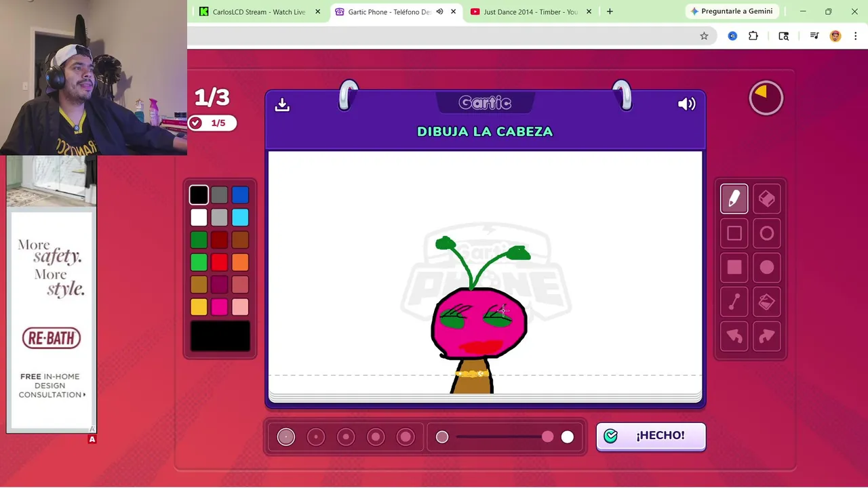
Task: Select the largest brush size
Action: (x=406, y=437)
